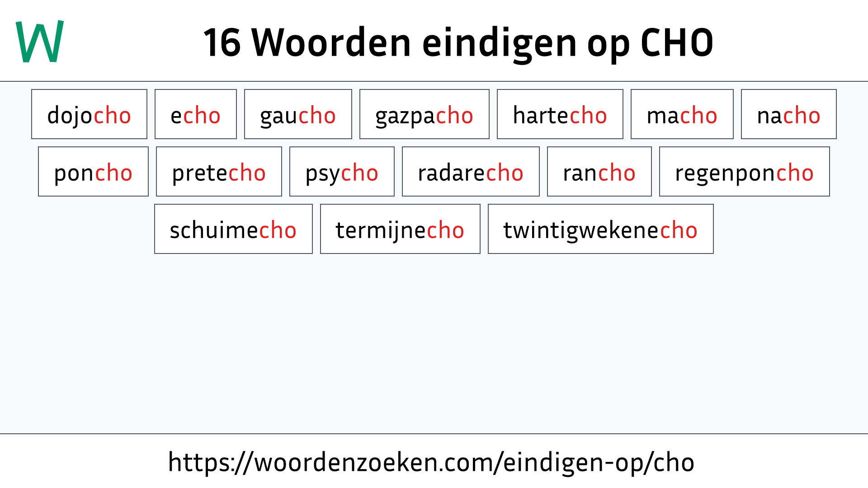Select the 'hartecho' word tile

(x=559, y=114)
